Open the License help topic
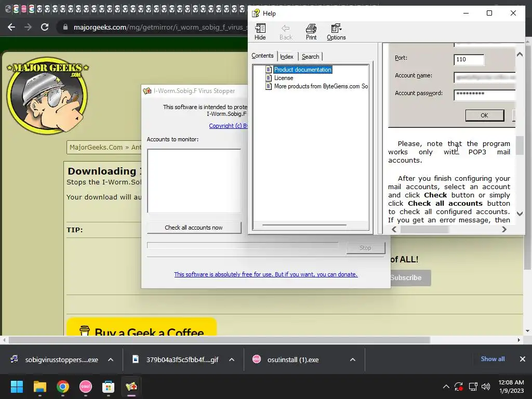Image resolution: width=532 pixels, height=399 pixels. coord(284,78)
